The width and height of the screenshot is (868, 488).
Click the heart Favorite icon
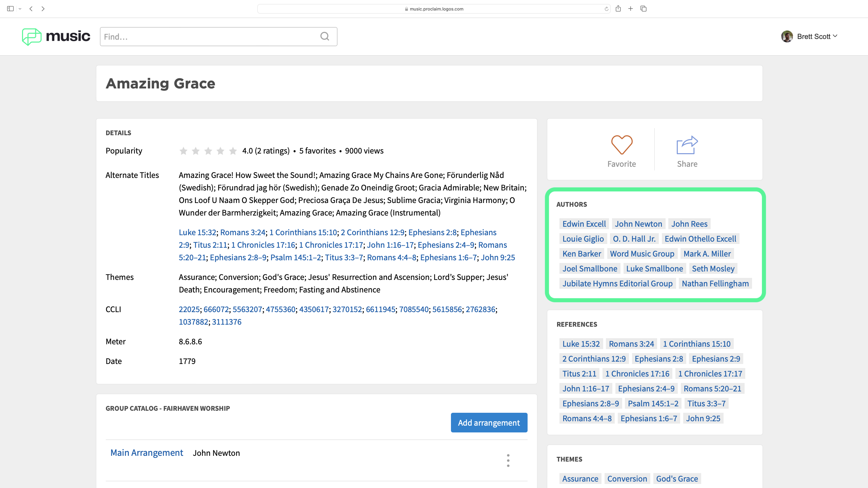(622, 145)
